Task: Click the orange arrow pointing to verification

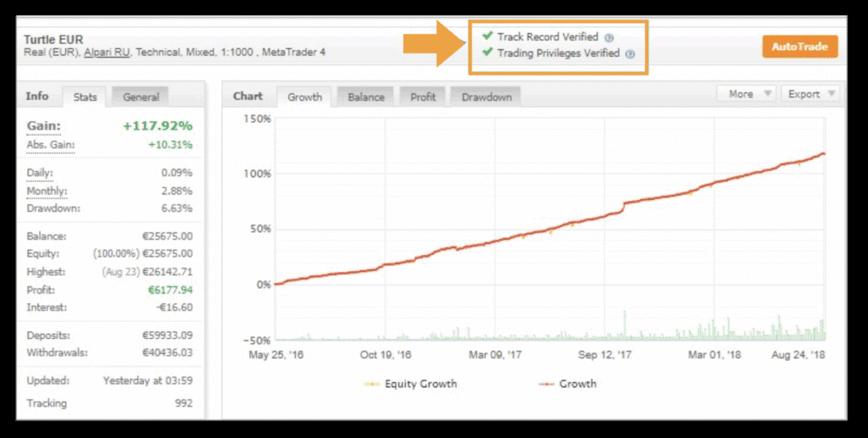Action: (x=435, y=45)
